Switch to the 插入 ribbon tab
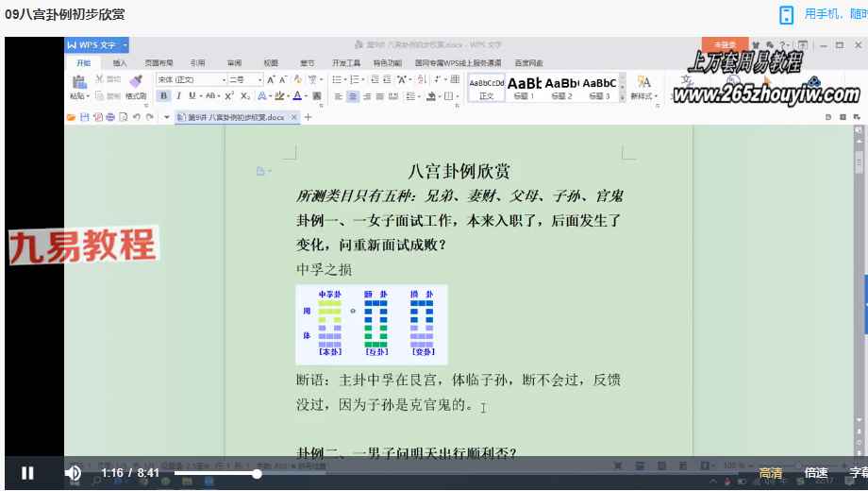868x491 pixels. 120,62
